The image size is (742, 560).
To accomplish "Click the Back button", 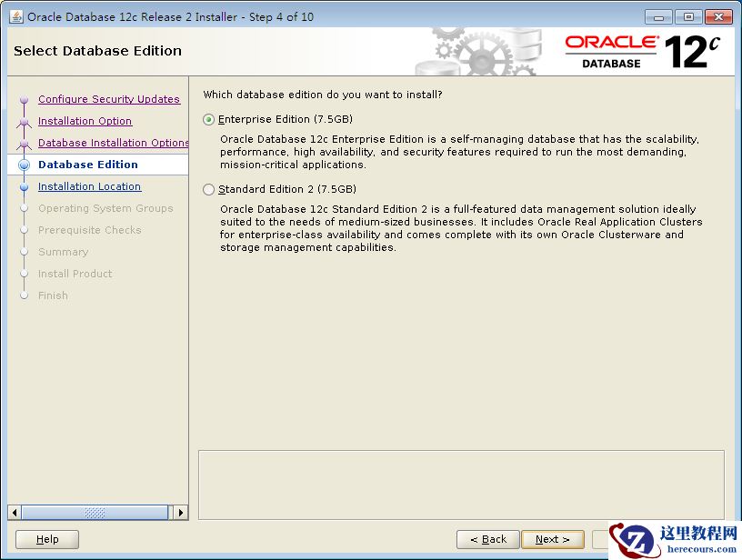I will [x=488, y=539].
